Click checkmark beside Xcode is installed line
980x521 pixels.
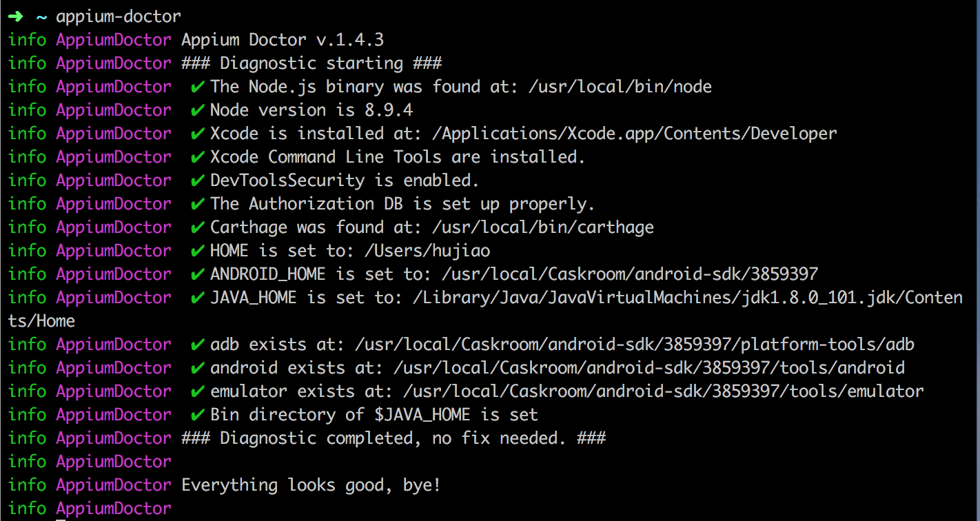[x=198, y=134]
